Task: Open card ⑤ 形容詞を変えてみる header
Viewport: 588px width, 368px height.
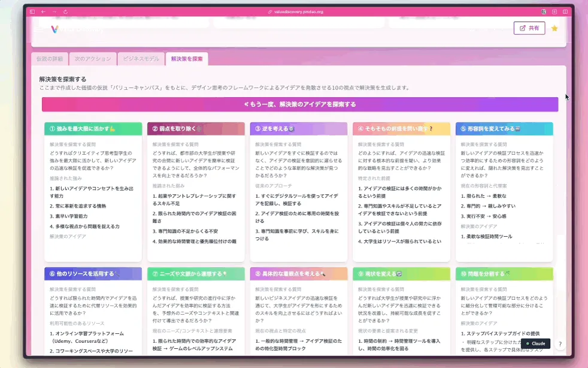Action: coord(504,129)
